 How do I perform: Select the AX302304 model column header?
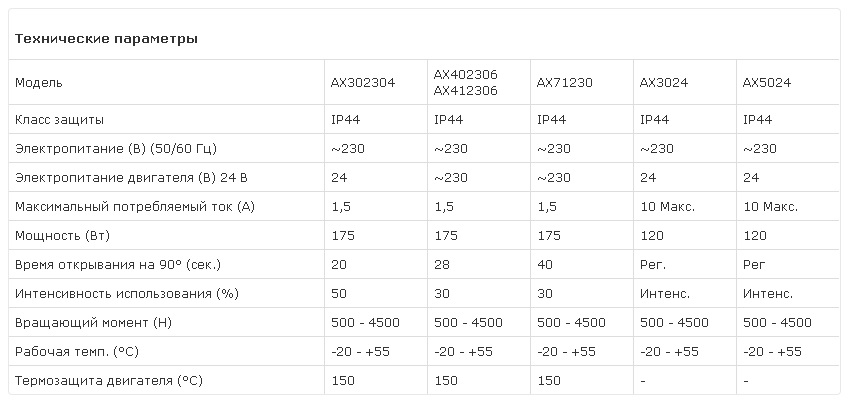(x=363, y=83)
